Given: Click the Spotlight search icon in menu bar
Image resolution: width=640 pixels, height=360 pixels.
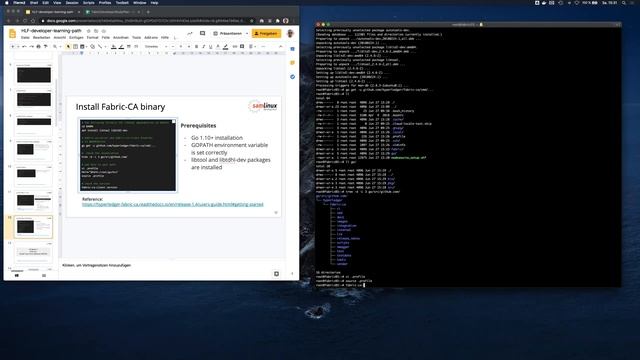Looking at the screenshot, I should (x=624, y=2).
